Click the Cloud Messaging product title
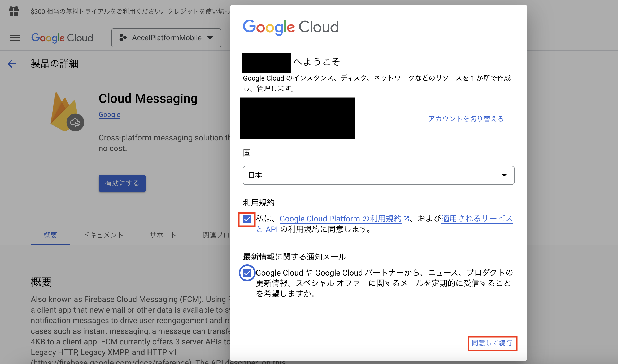This screenshot has width=618, height=364. point(148,99)
